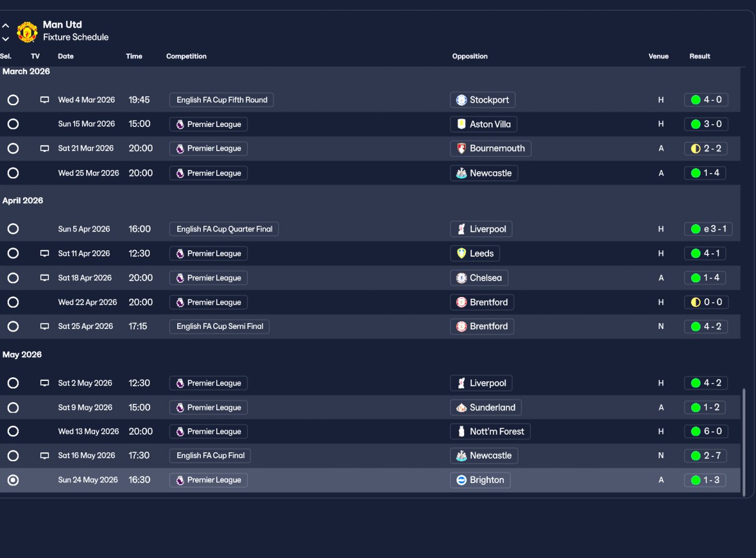The image size is (756, 558).
Task: Select the radio button for the Nott'm Forest fixture
Action: coord(13,431)
